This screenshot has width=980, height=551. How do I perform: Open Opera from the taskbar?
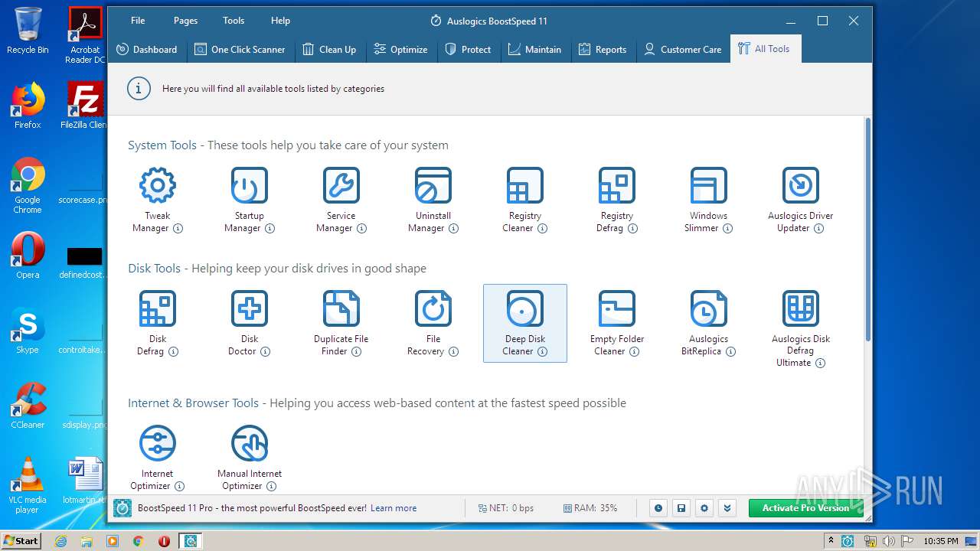click(x=164, y=541)
